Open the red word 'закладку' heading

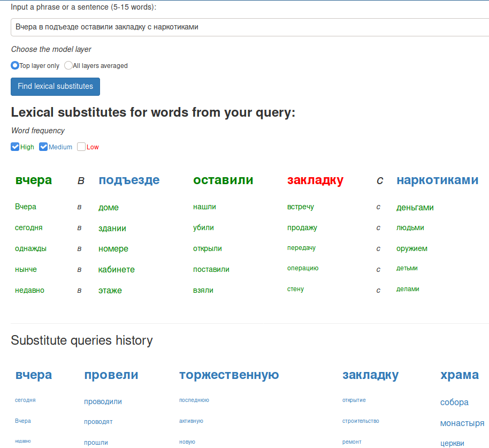[x=315, y=180]
